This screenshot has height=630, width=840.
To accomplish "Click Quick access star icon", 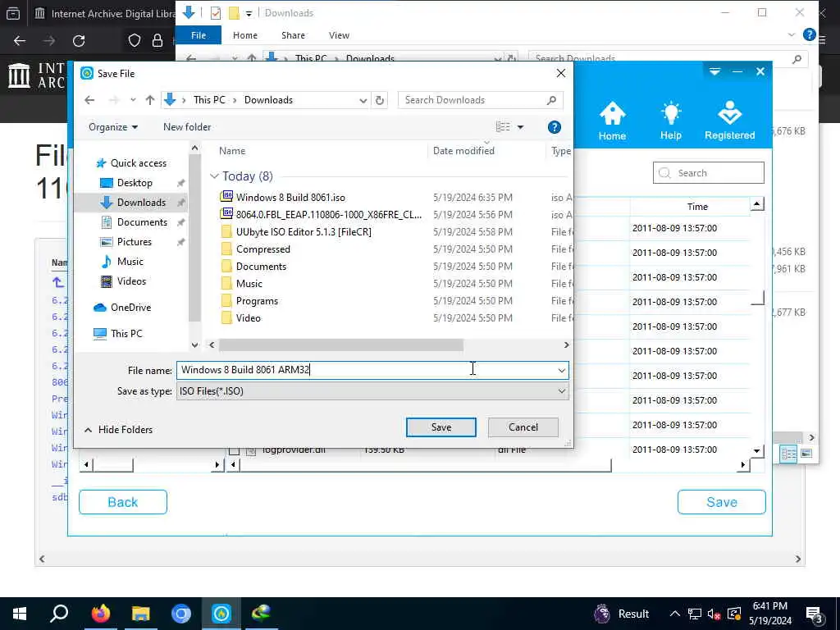I will [101, 163].
